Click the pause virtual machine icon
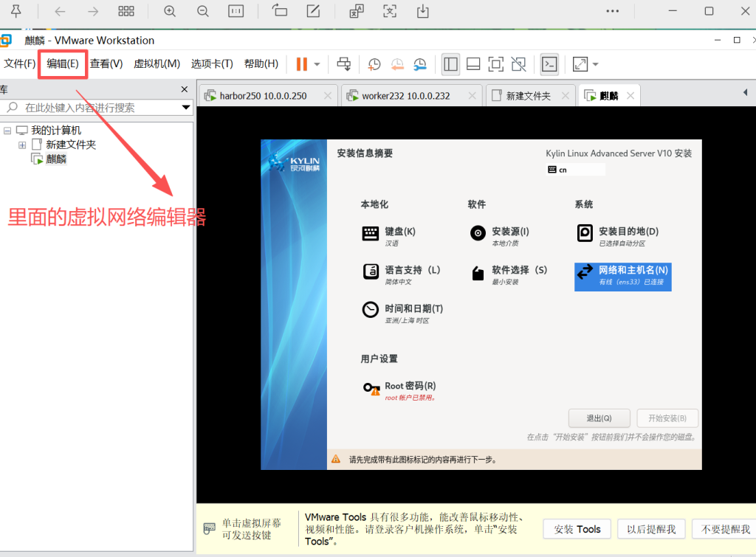756x557 pixels. point(301,64)
